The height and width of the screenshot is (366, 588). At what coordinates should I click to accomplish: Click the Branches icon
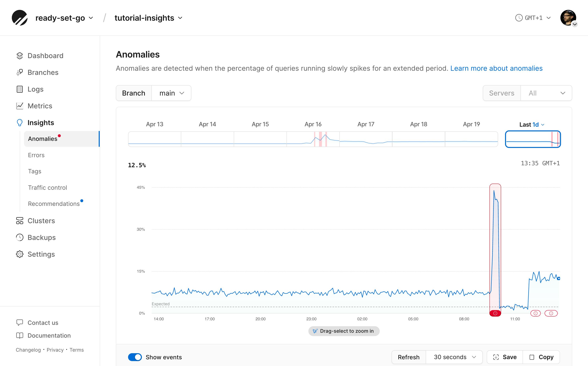tap(20, 72)
